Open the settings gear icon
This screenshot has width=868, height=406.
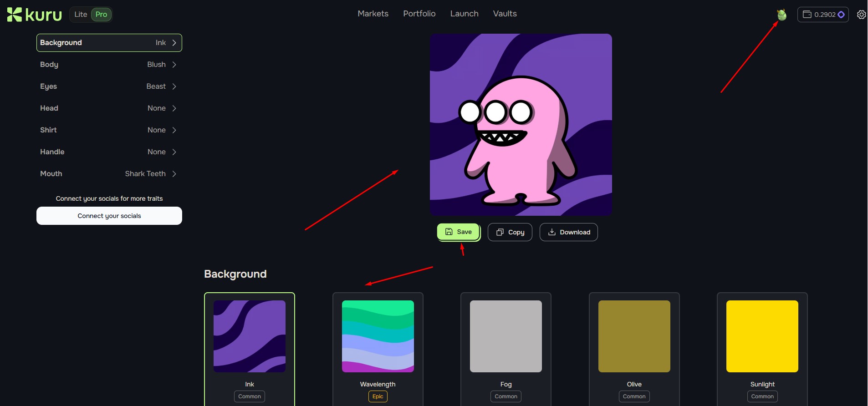861,15
